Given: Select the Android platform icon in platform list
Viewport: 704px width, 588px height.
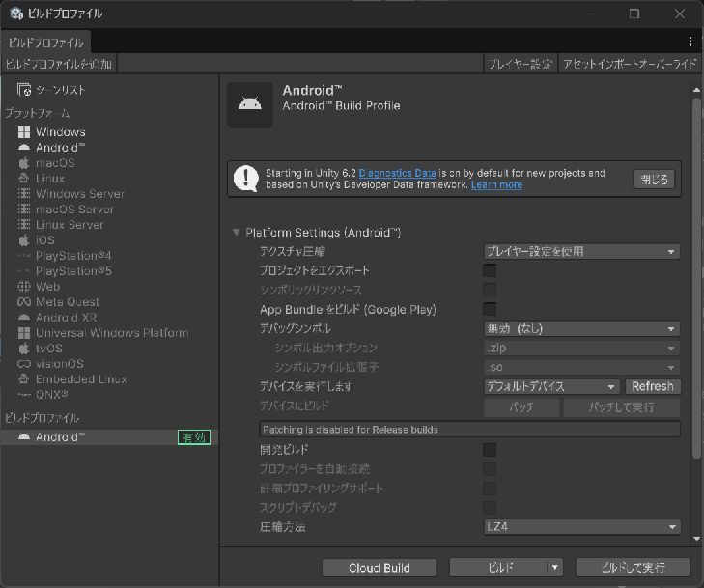Looking at the screenshot, I should point(24,147).
